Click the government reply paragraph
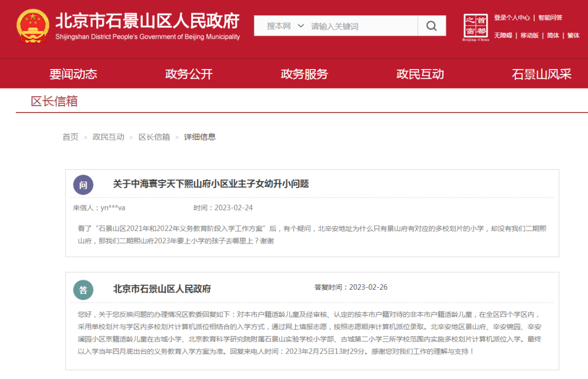 click(309, 333)
